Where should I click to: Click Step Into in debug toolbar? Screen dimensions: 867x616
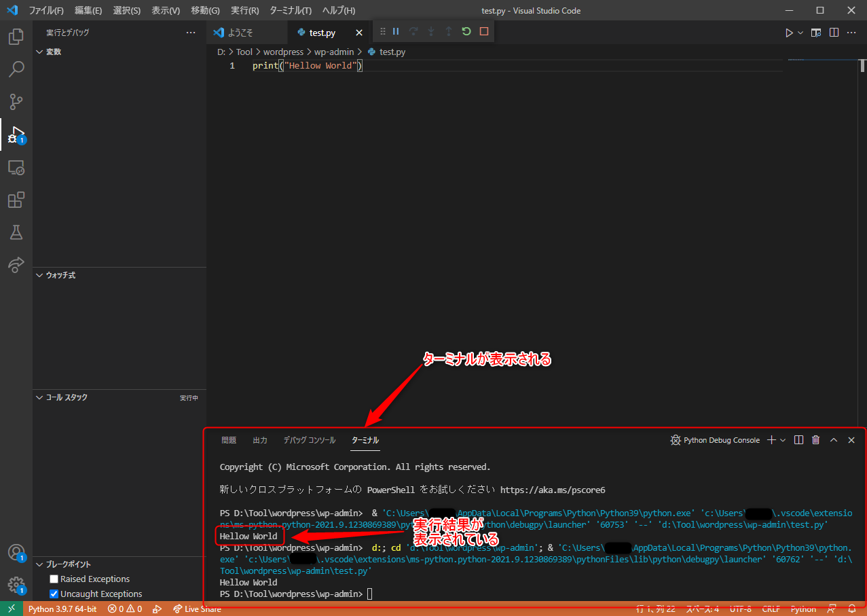point(431,31)
